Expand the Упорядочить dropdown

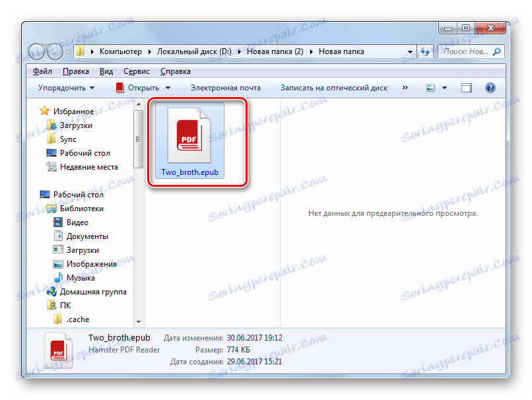66,88
